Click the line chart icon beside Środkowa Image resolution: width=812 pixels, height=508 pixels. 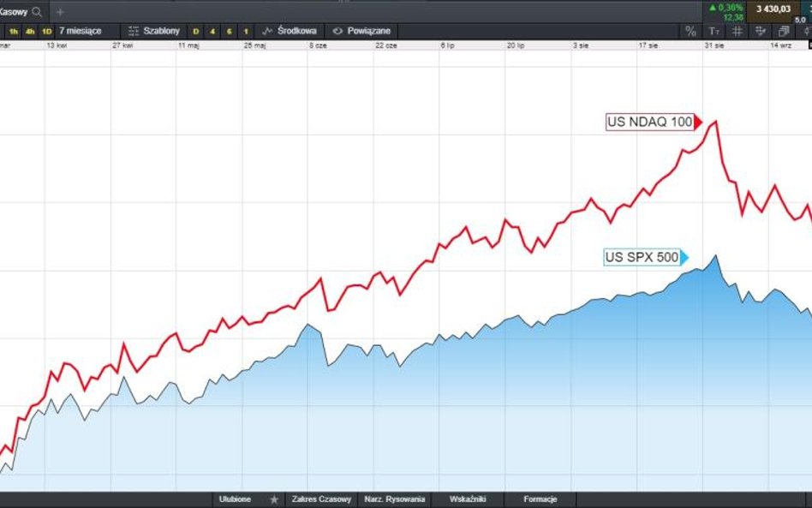point(267,31)
